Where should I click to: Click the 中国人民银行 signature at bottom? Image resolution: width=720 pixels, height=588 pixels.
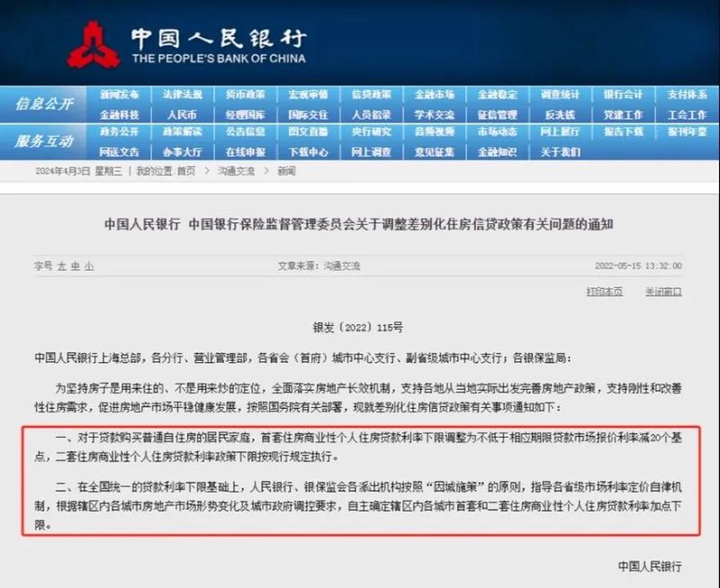pyautogui.click(x=650, y=566)
